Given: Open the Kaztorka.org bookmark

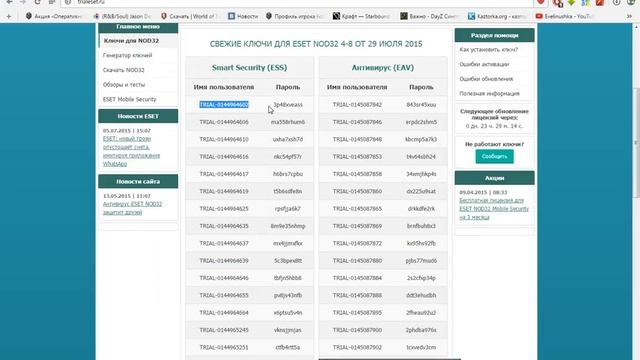Looking at the screenshot, I should click(x=497, y=16).
